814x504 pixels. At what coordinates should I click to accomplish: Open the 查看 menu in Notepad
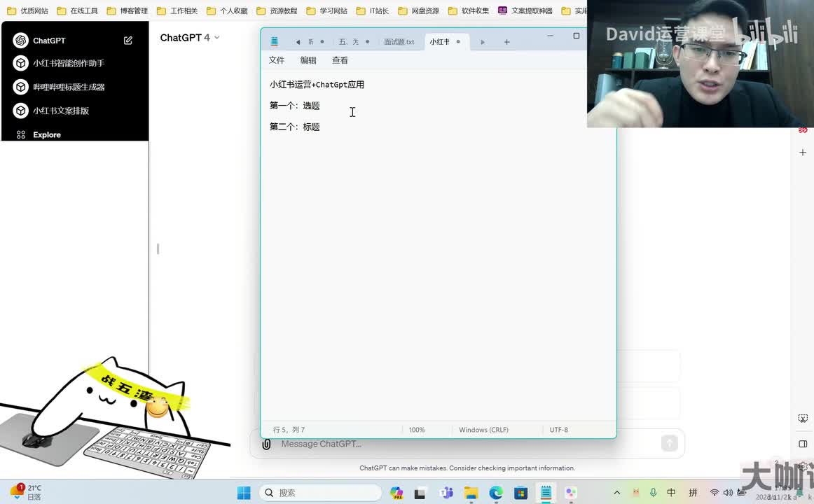[x=340, y=60]
